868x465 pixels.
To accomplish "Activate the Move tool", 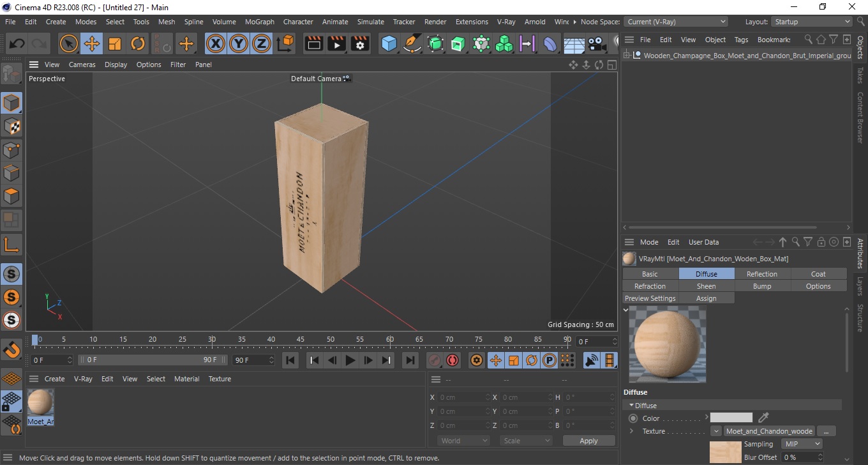I will click(92, 44).
